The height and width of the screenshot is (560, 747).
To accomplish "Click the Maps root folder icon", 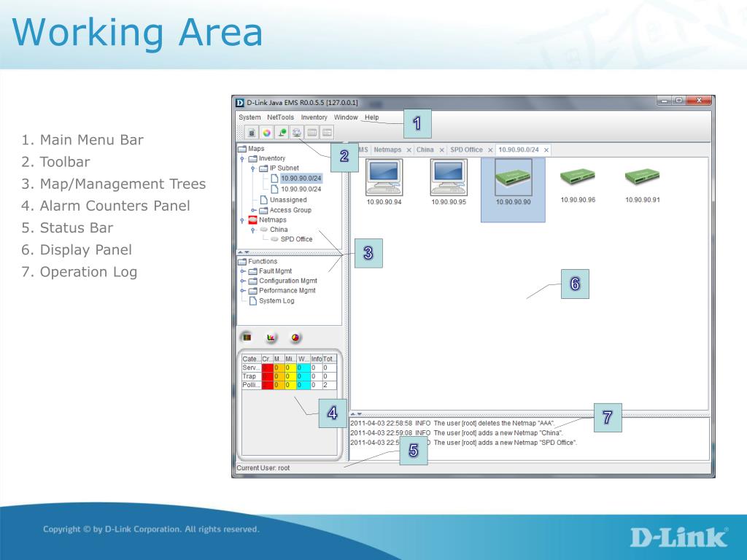I will pyautogui.click(x=242, y=149).
